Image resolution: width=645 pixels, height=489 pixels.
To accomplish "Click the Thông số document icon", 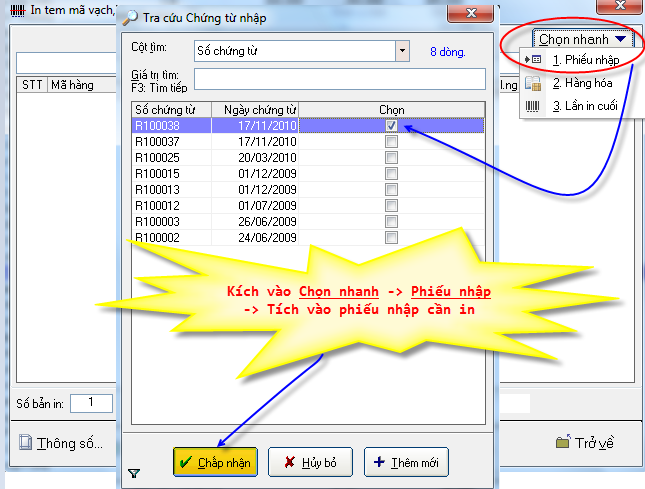I will point(25,442).
